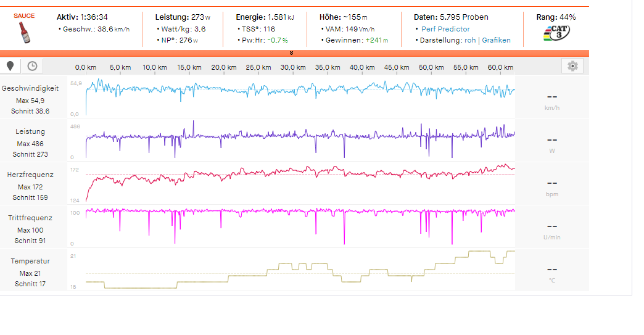The height and width of the screenshot is (335, 644).
Task: Click the Temperatur chart label
Action: [30, 261]
